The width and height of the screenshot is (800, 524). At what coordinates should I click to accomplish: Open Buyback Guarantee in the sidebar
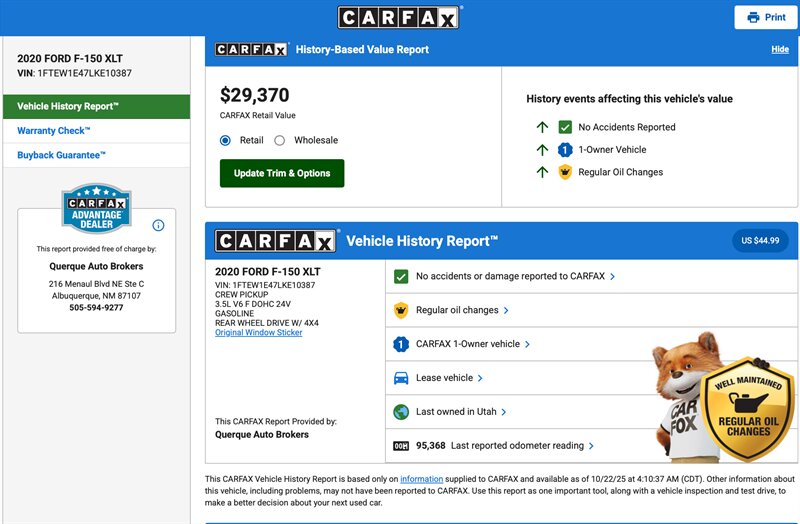tap(61, 155)
